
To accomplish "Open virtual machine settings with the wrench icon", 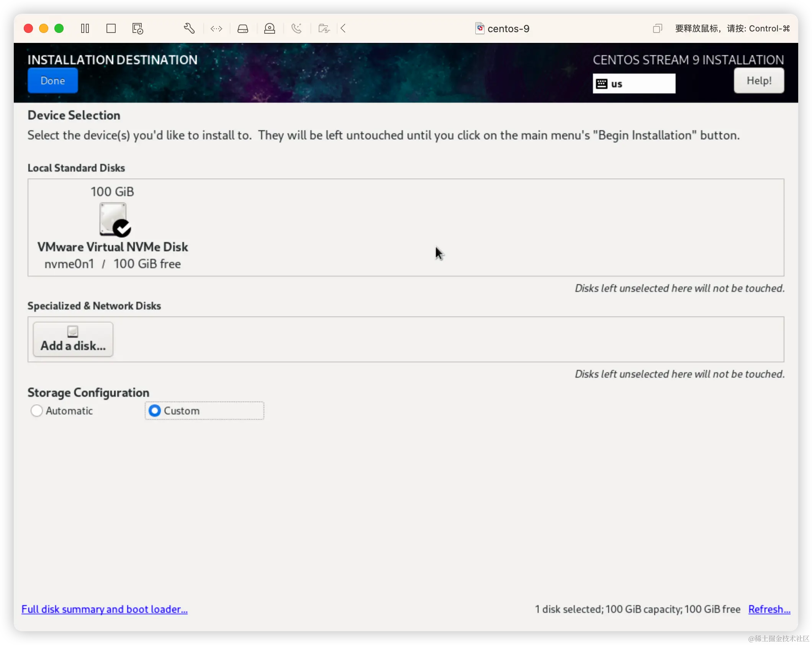I will pos(189,28).
